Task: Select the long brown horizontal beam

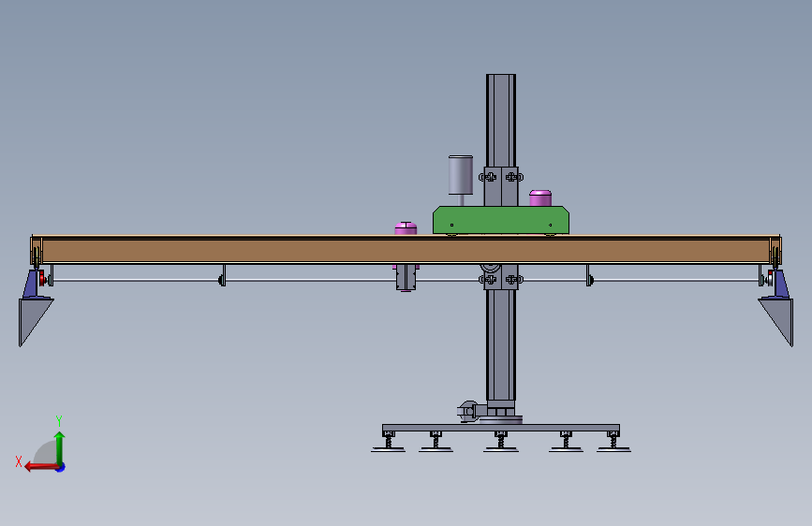Action: (x=406, y=250)
